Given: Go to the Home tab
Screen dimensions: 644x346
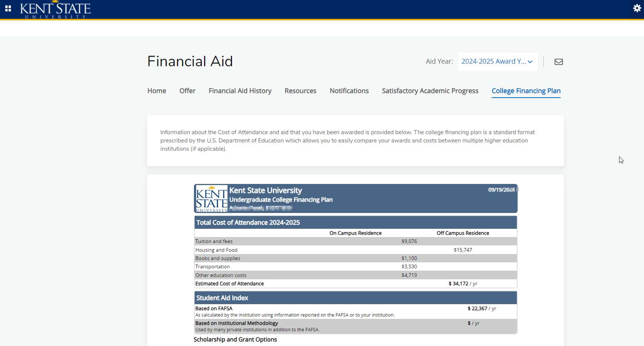Looking at the screenshot, I should point(157,91).
